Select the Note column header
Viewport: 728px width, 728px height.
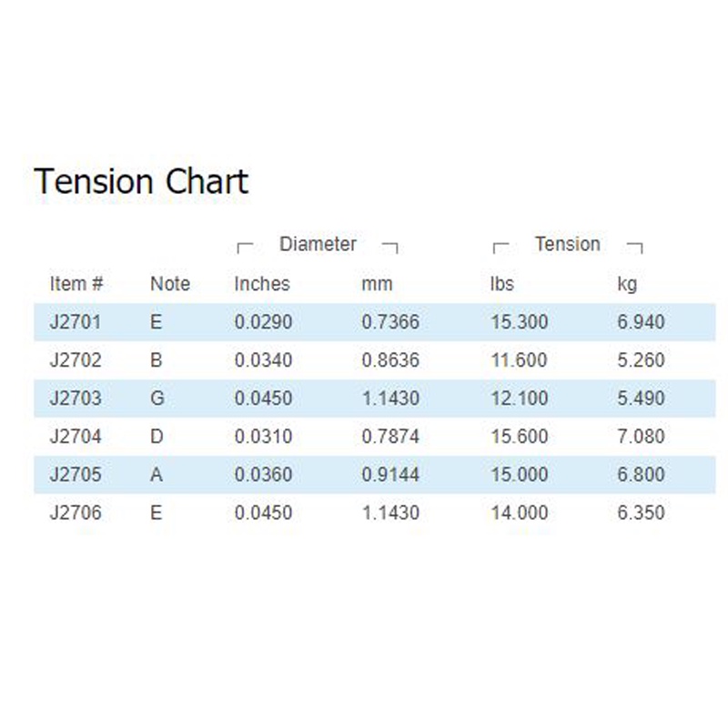point(170,284)
